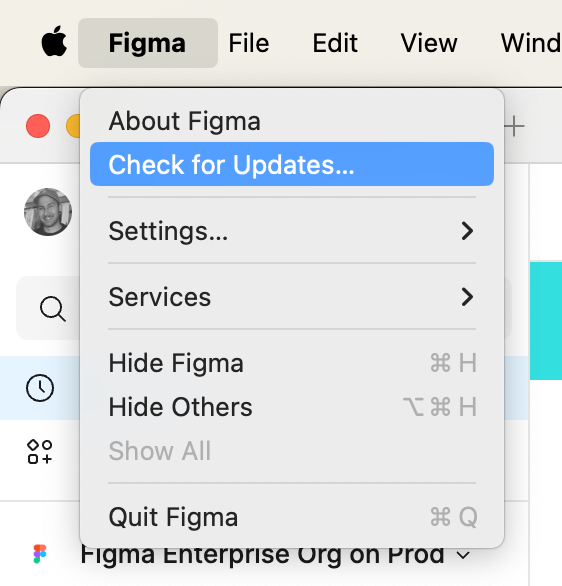Click the Figma menu bar item
Screen dimensions: 562x586
pyautogui.click(x=148, y=43)
